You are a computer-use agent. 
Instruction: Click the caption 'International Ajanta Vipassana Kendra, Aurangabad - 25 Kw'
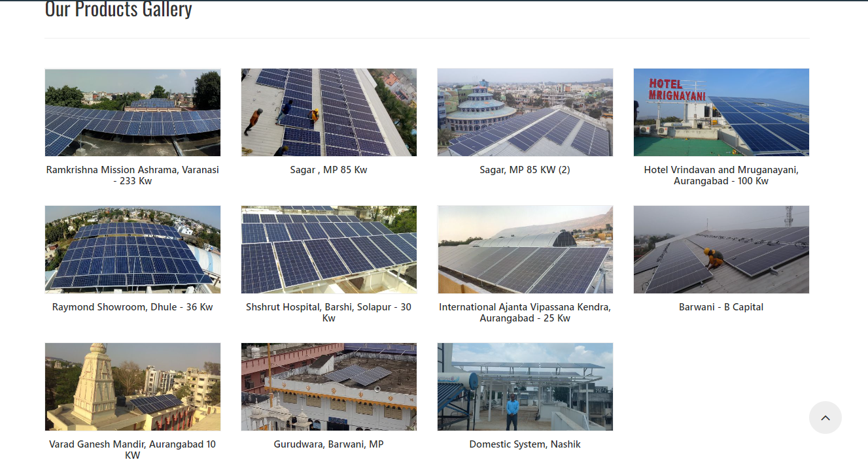coord(525,312)
